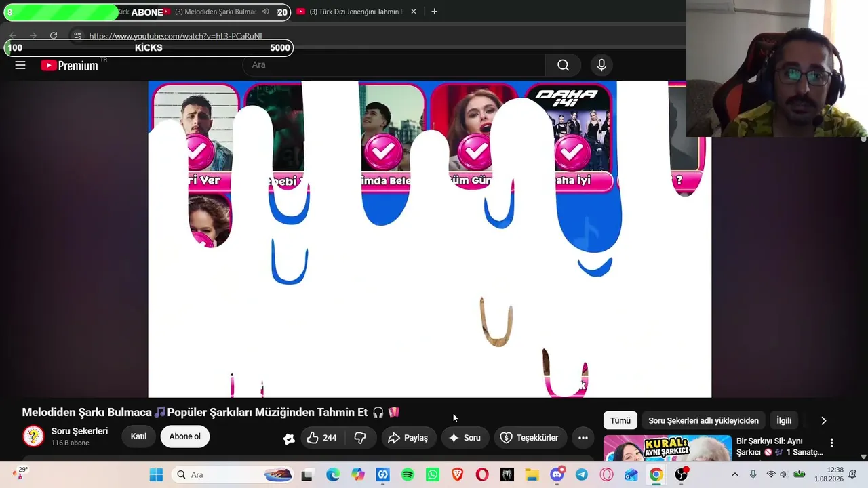
Task: Open the YouTube hamburger guide menu
Action: (x=20, y=65)
